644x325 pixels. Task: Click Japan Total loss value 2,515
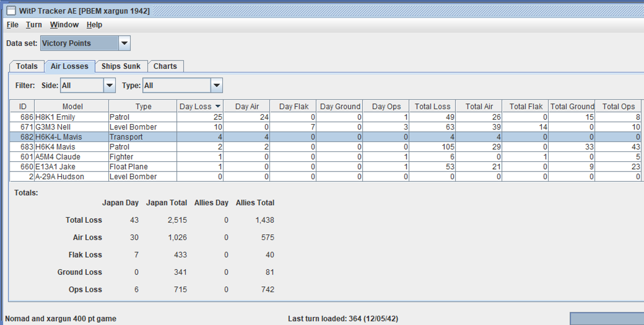(x=176, y=220)
